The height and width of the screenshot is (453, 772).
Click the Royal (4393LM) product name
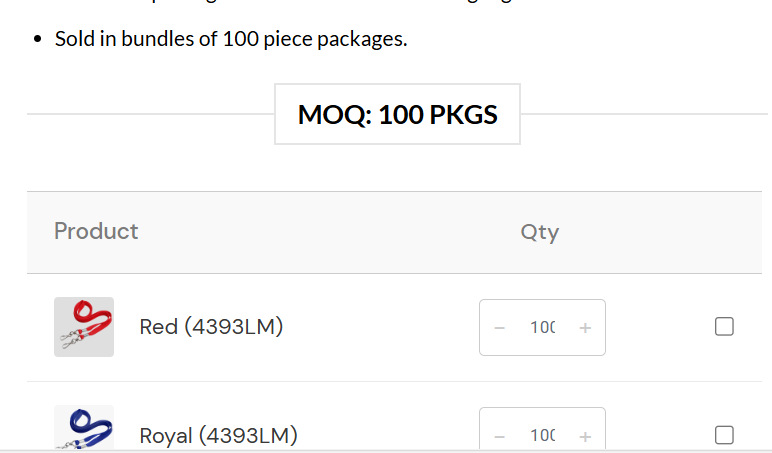click(x=218, y=436)
